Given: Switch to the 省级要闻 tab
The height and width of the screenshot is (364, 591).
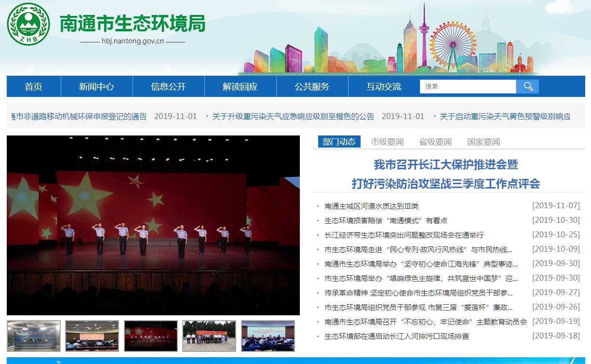Looking at the screenshot, I should pyautogui.click(x=435, y=142).
